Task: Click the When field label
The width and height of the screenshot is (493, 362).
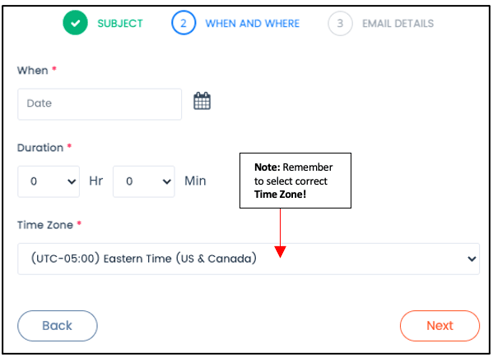Action: pyautogui.click(x=33, y=70)
